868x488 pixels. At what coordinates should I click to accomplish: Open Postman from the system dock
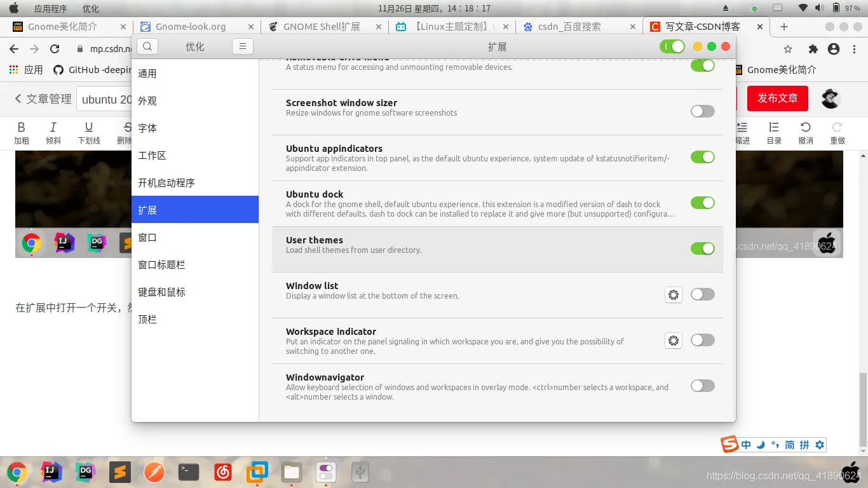[x=154, y=472]
